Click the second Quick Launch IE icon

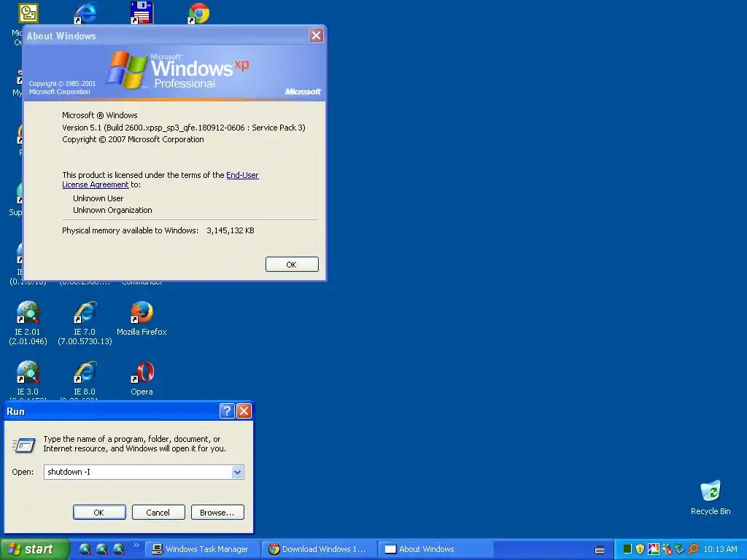coord(102,549)
